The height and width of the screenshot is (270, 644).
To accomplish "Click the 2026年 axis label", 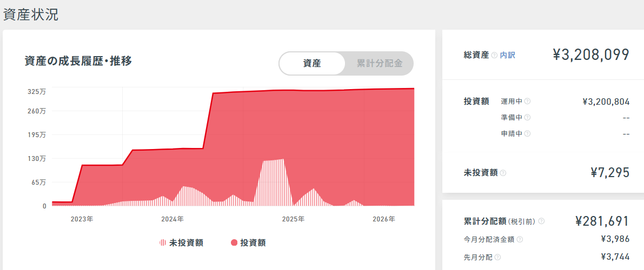I will (x=383, y=219).
